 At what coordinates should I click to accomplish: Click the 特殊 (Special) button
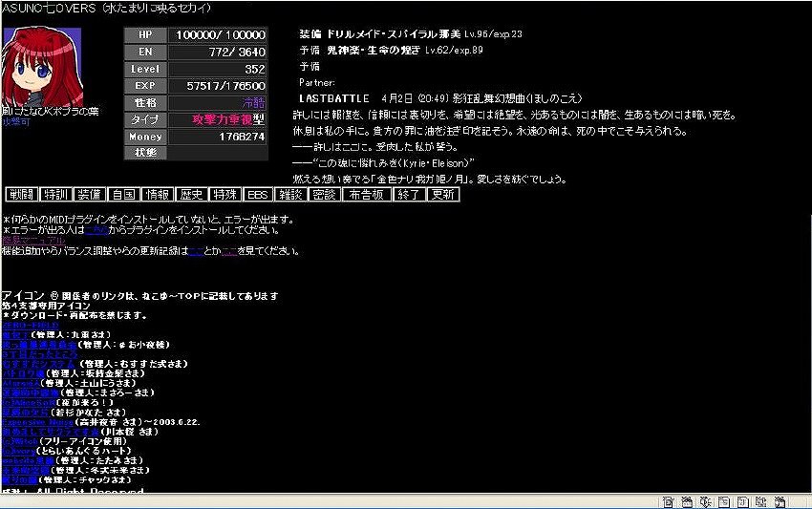[x=226, y=194]
